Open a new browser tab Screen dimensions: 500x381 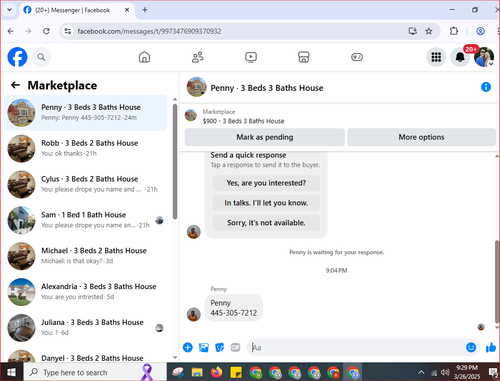[x=145, y=10]
